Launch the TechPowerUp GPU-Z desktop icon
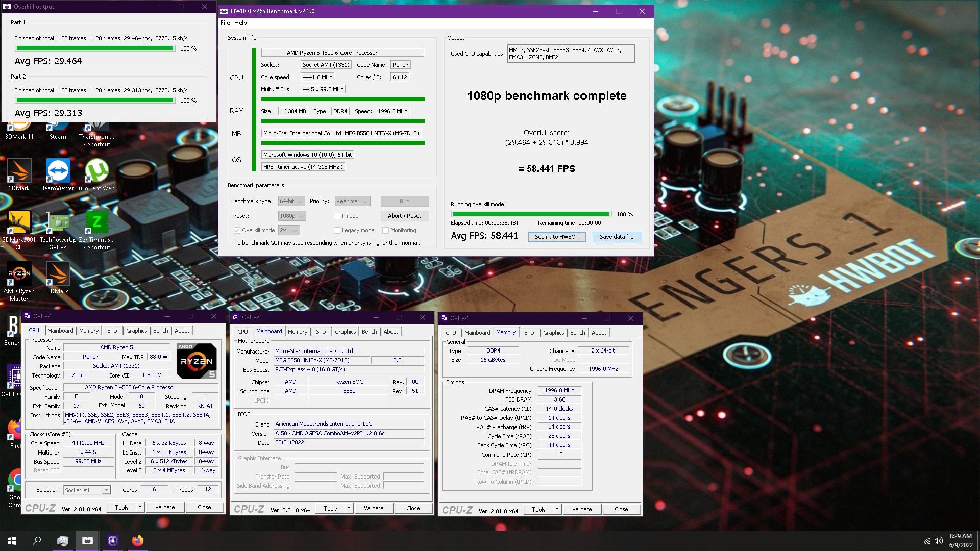980x551 pixels. pos(58,230)
